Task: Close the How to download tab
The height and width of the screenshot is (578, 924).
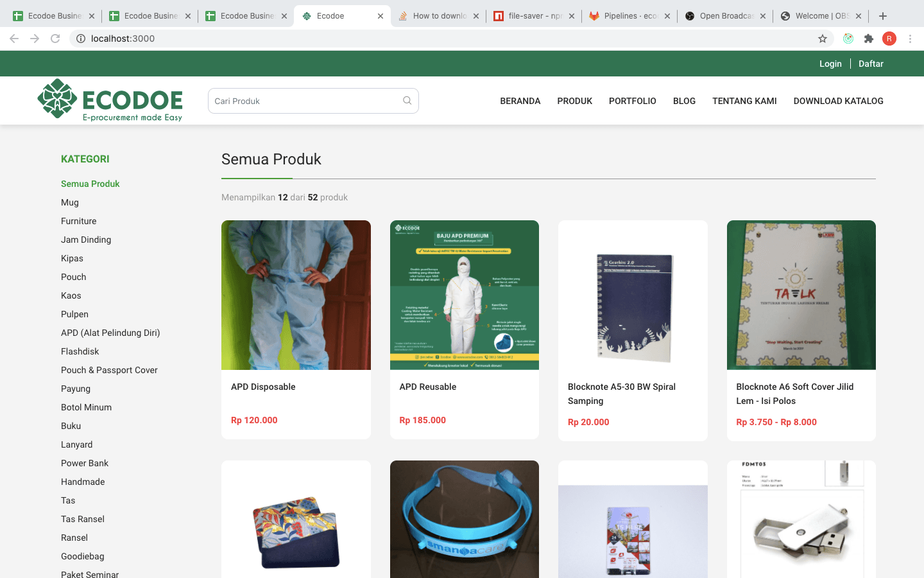Action: pyautogui.click(x=476, y=16)
